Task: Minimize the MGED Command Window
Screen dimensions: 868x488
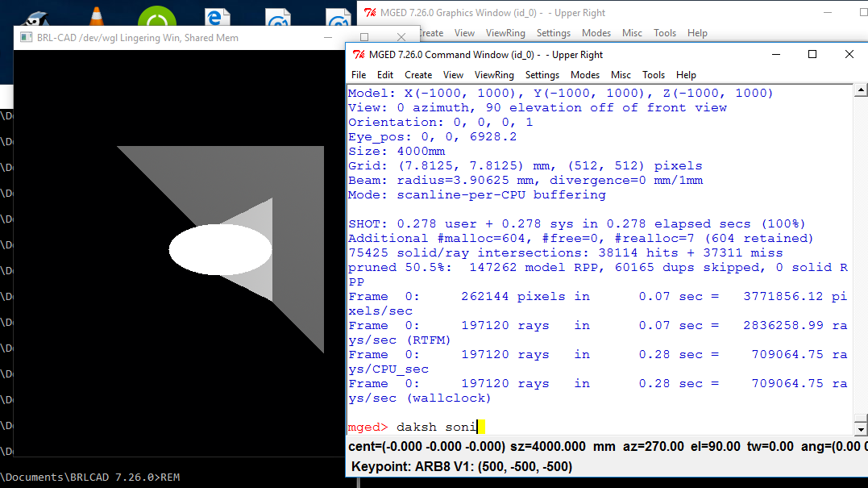Action: pyautogui.click(x=776, y=54)
